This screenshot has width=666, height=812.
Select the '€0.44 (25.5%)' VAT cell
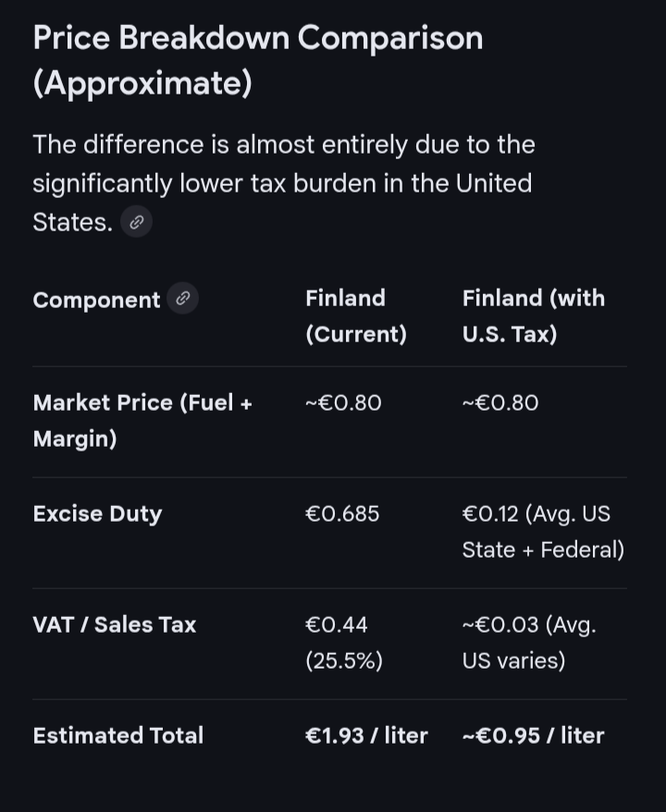344,643
